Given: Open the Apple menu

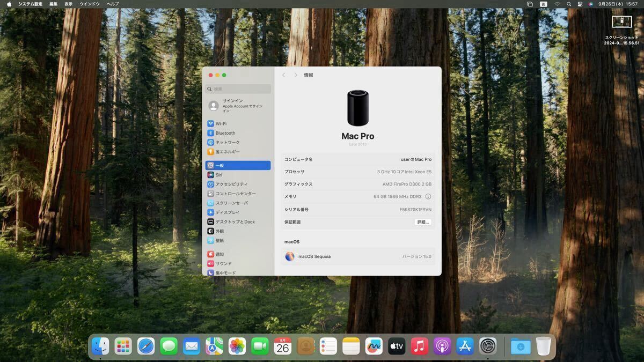Looking at the screenshot, I should pyautogui.click(x=9, y=4).
